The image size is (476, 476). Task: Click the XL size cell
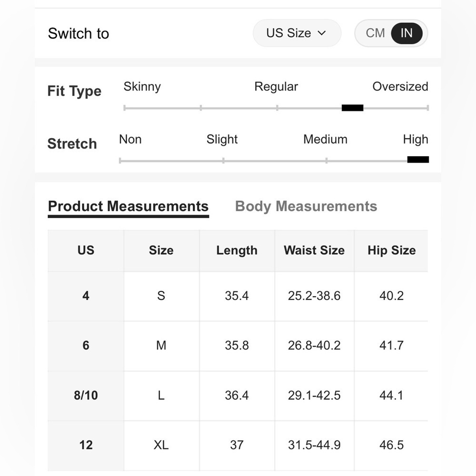(x=161, y=446)
